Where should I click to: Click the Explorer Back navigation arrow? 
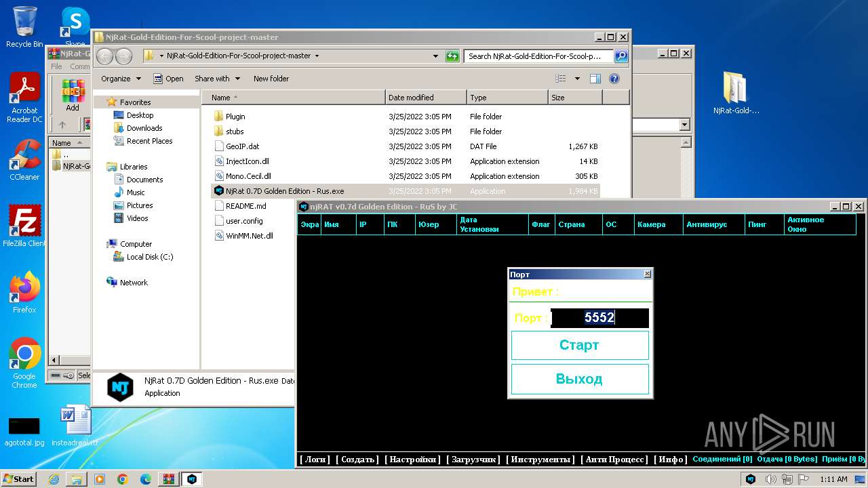[105, 56]
